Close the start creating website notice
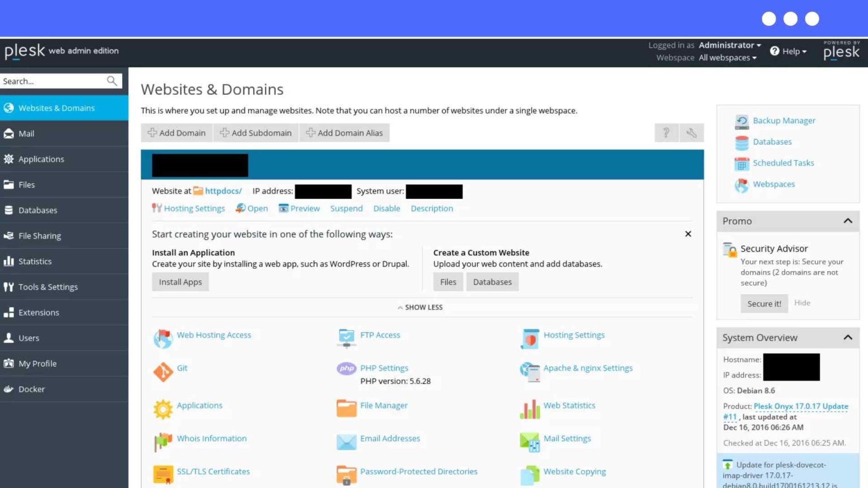Screen dimensions: 868x488 point(688,234)
